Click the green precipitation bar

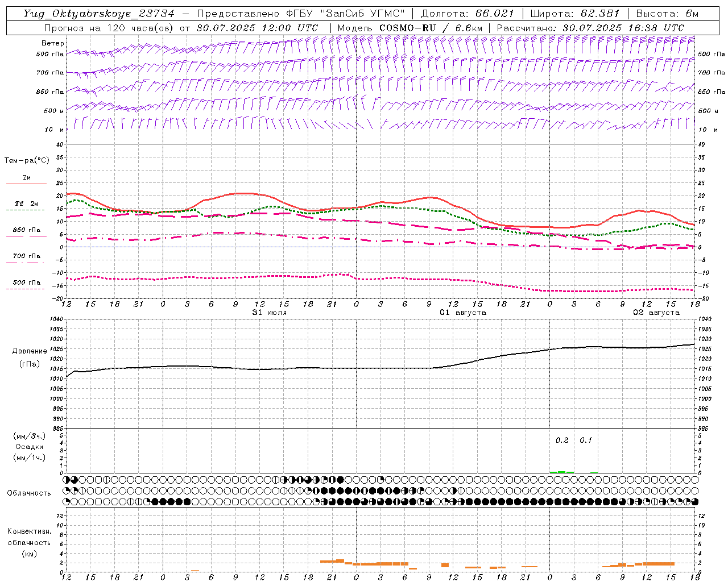coord(562,472)
